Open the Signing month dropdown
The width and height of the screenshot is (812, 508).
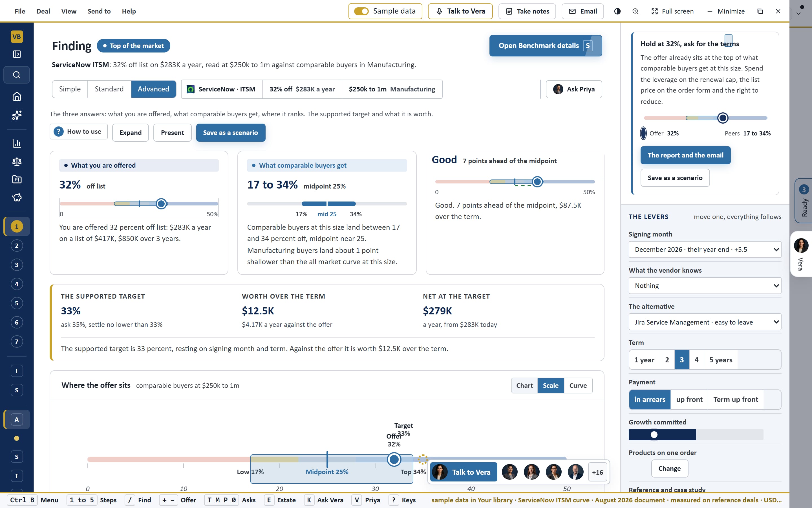[x=705, y=250]
